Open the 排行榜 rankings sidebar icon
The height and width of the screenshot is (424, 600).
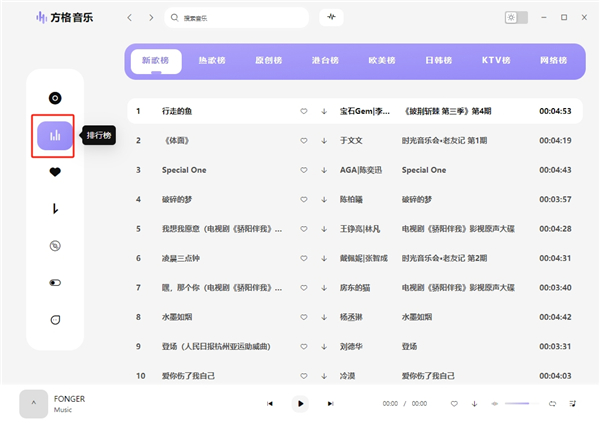click(55, 135)
